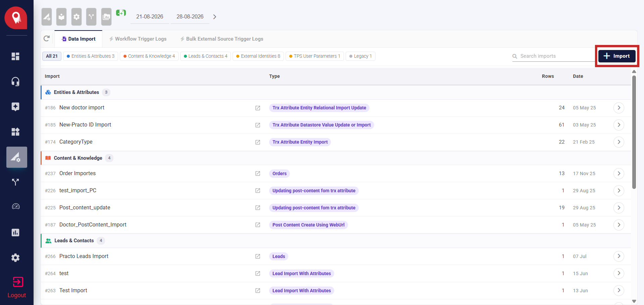Viewport: 644px width, 305px height.
Task: Click the refresh icon beside Data Import
Action: pyautogui.click(x=47, y=39)
